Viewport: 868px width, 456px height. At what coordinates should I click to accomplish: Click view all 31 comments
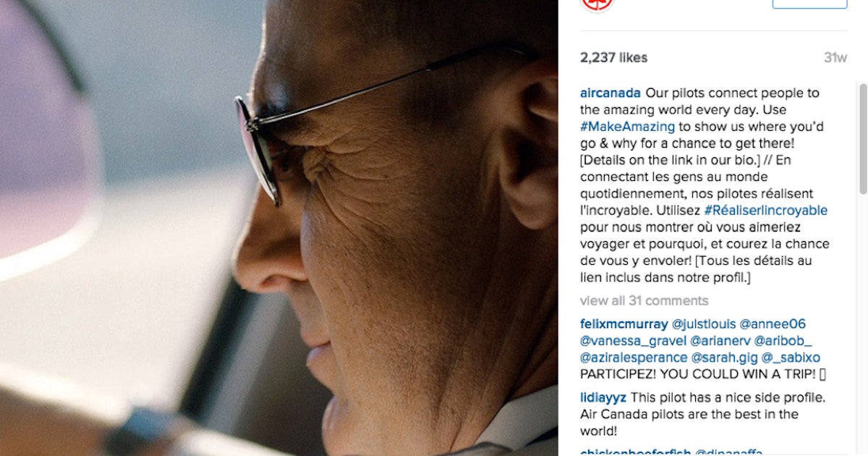tap(644, 300)
